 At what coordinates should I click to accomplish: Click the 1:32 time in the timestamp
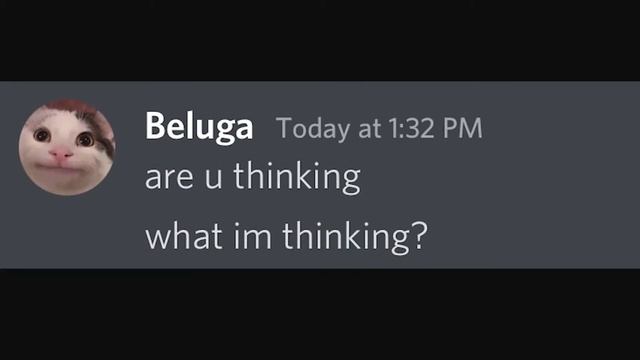411,128
